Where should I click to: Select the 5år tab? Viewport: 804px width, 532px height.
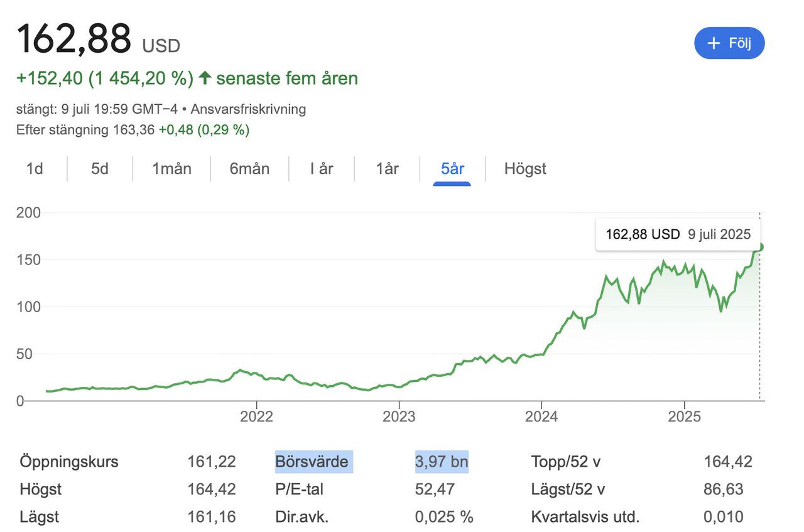452,168
